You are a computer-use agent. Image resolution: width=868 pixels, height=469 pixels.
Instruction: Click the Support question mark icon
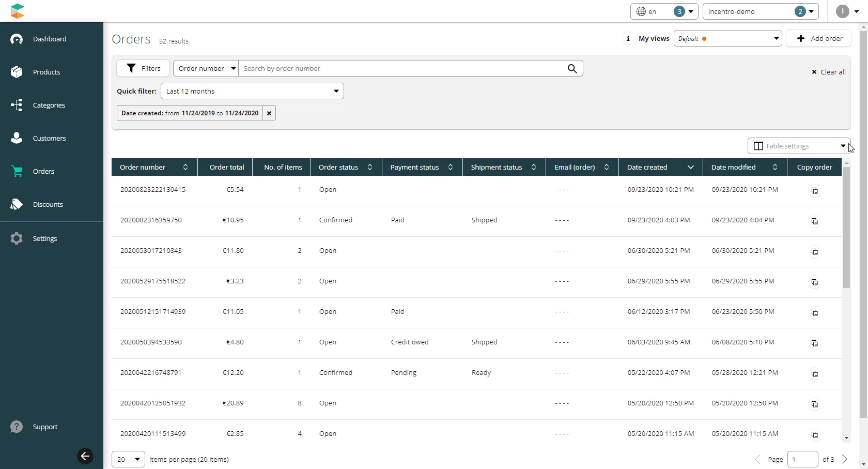[x=17, y=427]
